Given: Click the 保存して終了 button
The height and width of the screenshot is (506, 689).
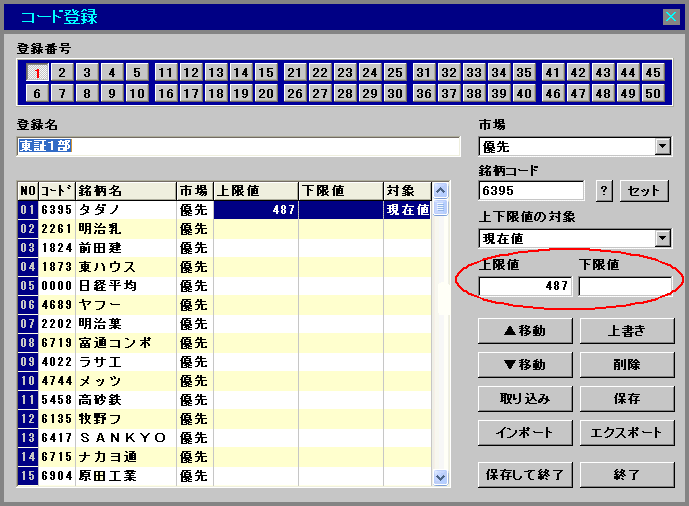Looking at the screenshot, I should coord(526,474).
